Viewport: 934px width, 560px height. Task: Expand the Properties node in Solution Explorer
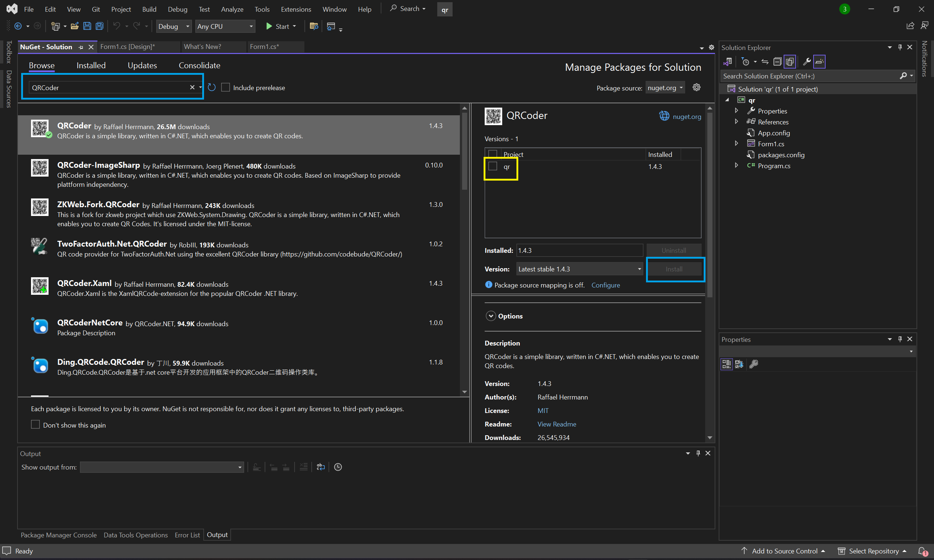click(736, 111)
